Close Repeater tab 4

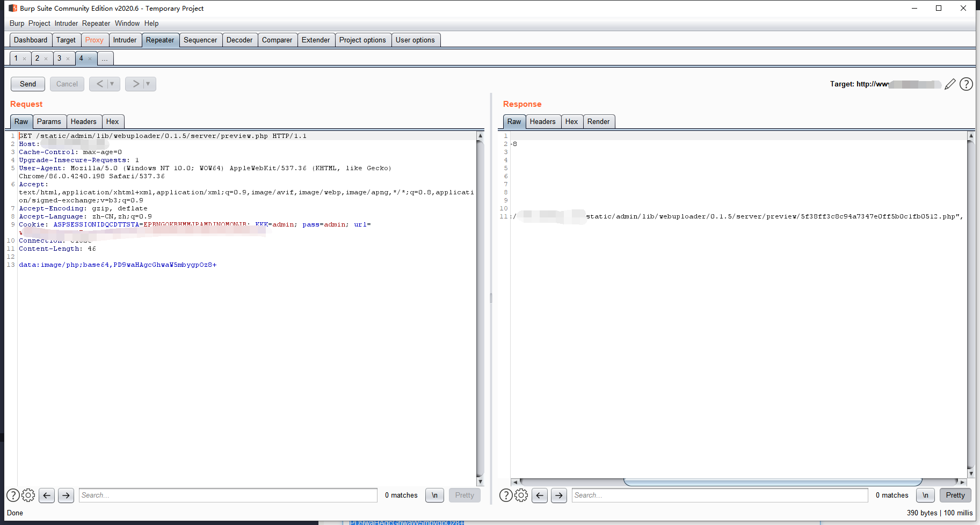90,59
